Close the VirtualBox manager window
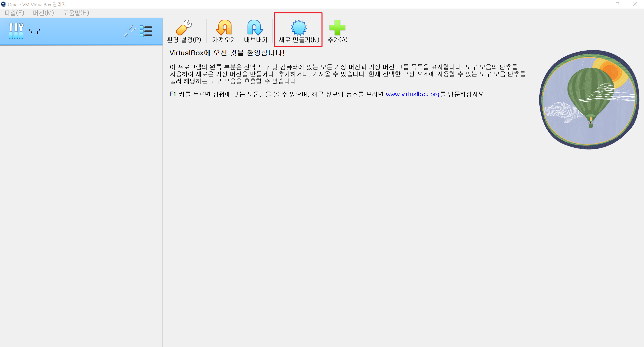This screenshot has width=644, height=347. (x=635, y=4)
